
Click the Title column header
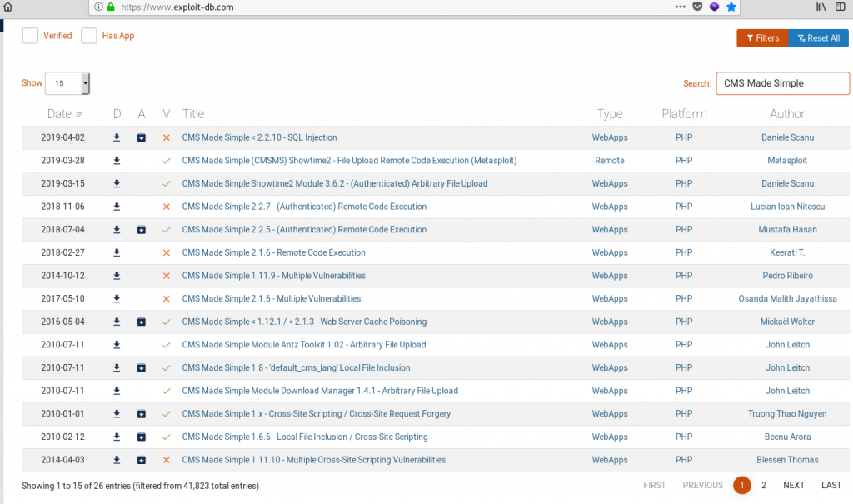click(193, 114)
